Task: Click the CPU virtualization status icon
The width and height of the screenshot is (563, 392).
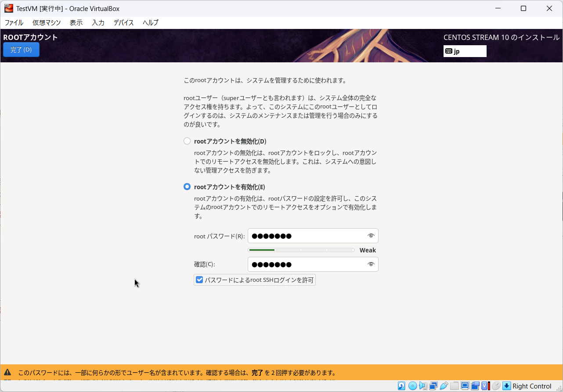Action: click(x=486, y=386)
